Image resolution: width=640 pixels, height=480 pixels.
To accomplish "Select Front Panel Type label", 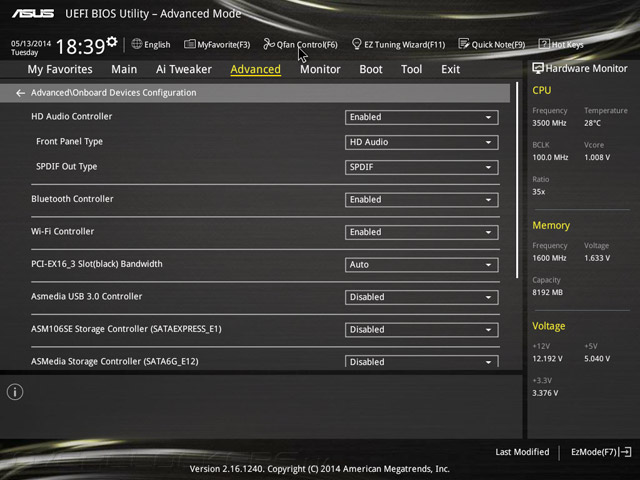I will pos(69,141).
